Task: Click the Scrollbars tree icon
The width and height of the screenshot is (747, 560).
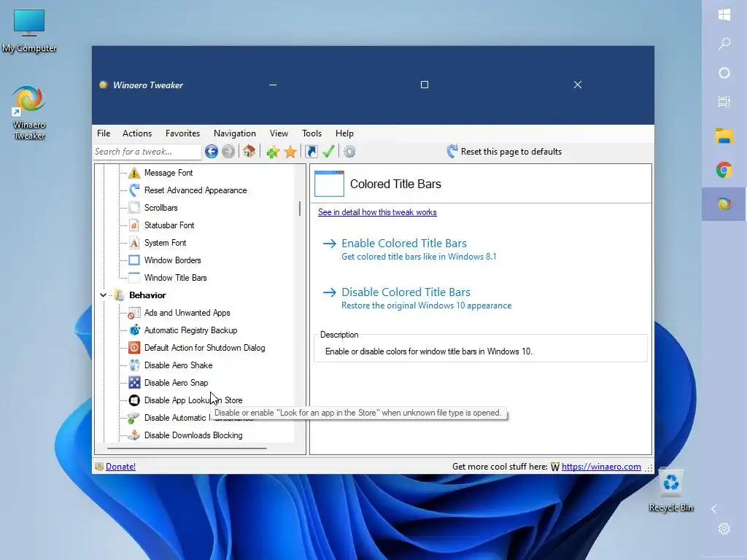Action: [134, 208]
